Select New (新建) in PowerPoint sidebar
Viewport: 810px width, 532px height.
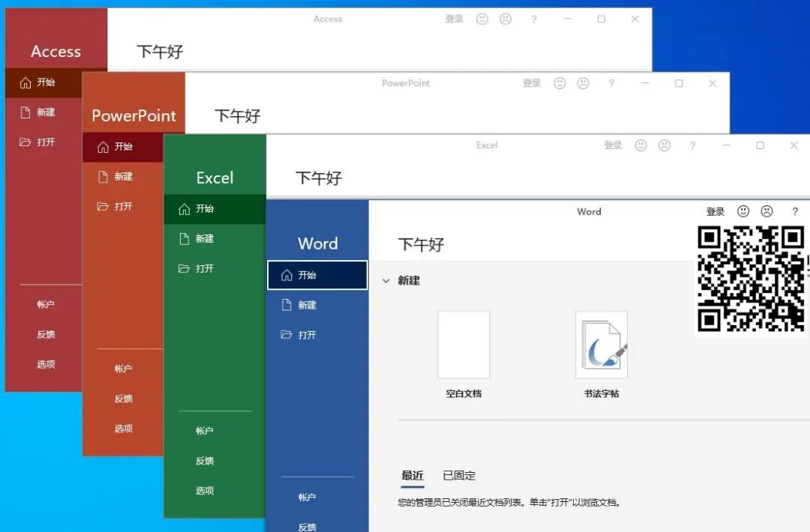[x=123, y=177]
